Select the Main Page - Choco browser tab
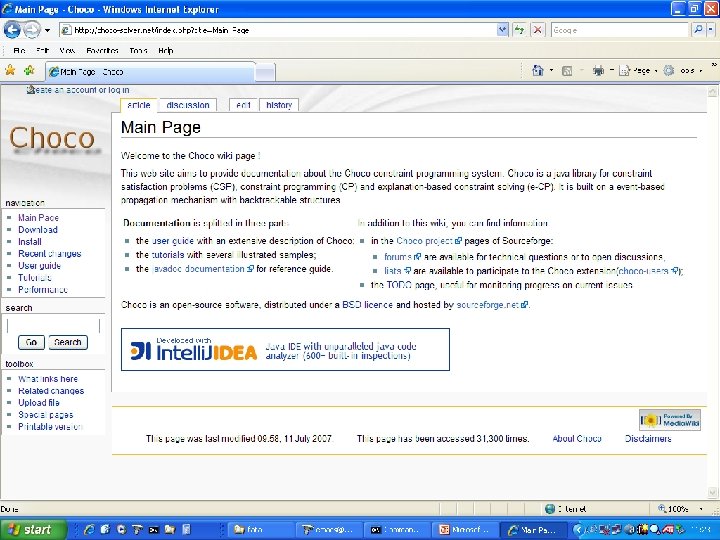This screenshot has width=720, height=540. point(151,72)
